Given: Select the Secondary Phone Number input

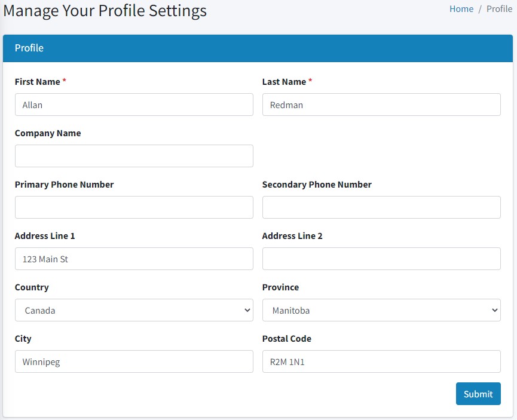Looking at the screenshot, I should coord(381,207).
